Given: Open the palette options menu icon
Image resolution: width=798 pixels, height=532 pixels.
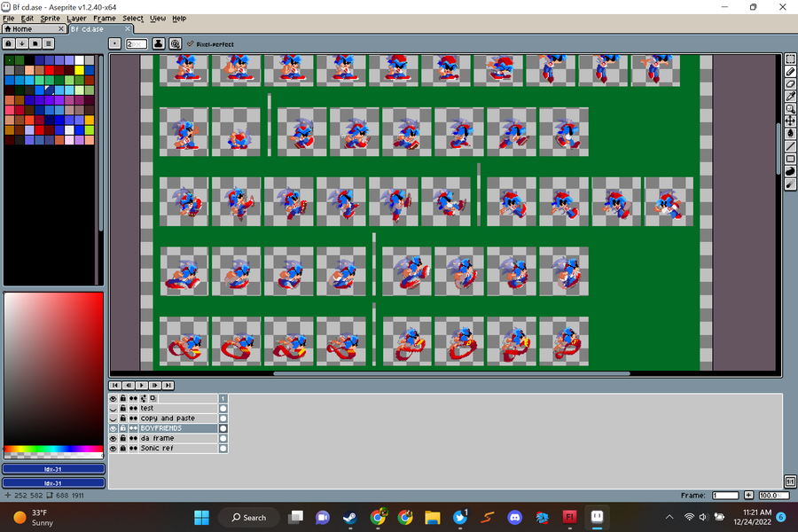Looking at the screenshot, I should pyautogui.click(x=49, y=43).
